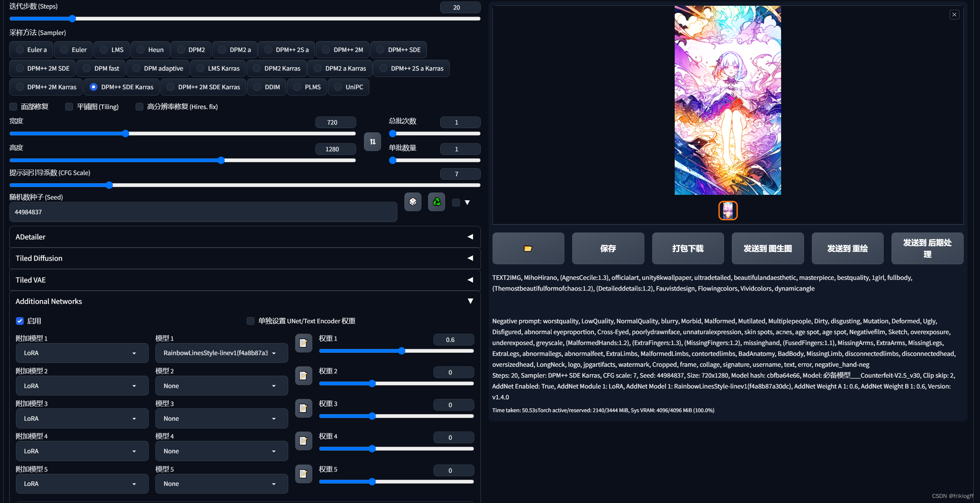Click the 保存 button
The height and width of the screenshot is (503, 980).
tap(607, 248)
